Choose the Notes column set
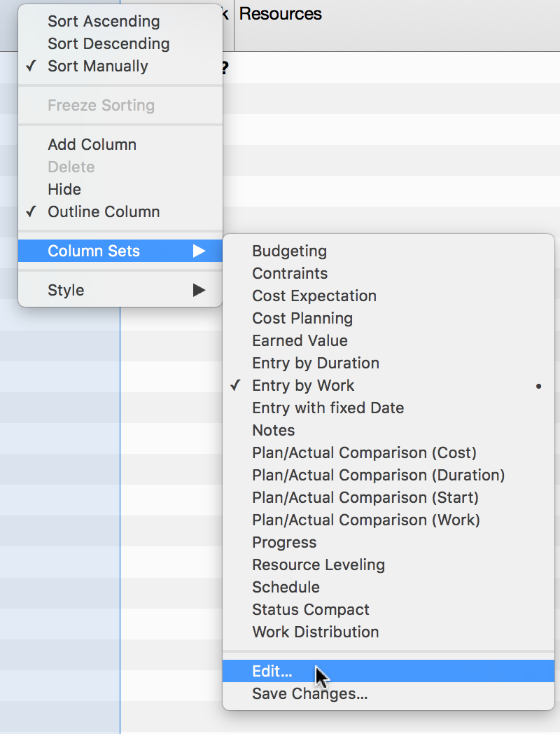This screenshot has width=560, height=734. (x=388, y=431)
